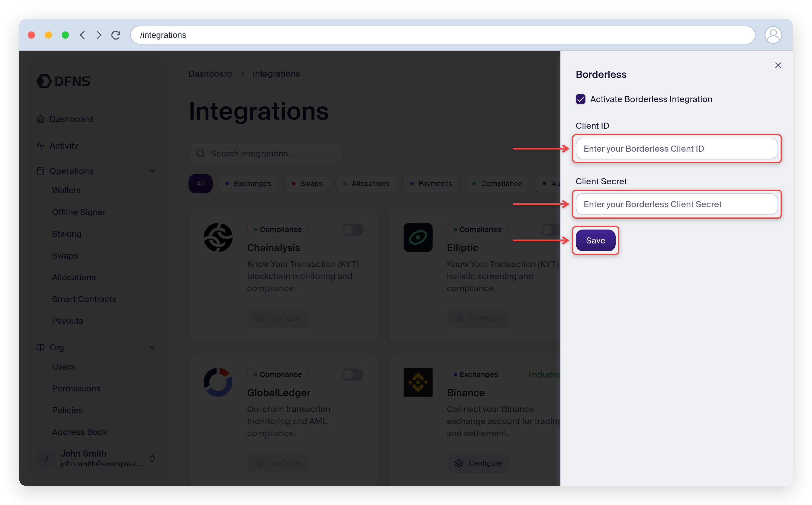Image resolution: width=812 pixels, height=505 pixels.
Task: Click the Binance logo
Action: pyautogui.click(x=418, y=382)
